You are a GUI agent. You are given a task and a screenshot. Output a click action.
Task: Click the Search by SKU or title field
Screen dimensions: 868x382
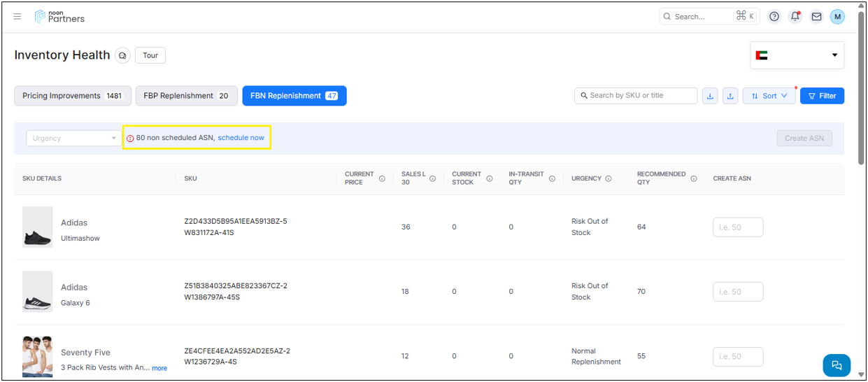[636, 96]
